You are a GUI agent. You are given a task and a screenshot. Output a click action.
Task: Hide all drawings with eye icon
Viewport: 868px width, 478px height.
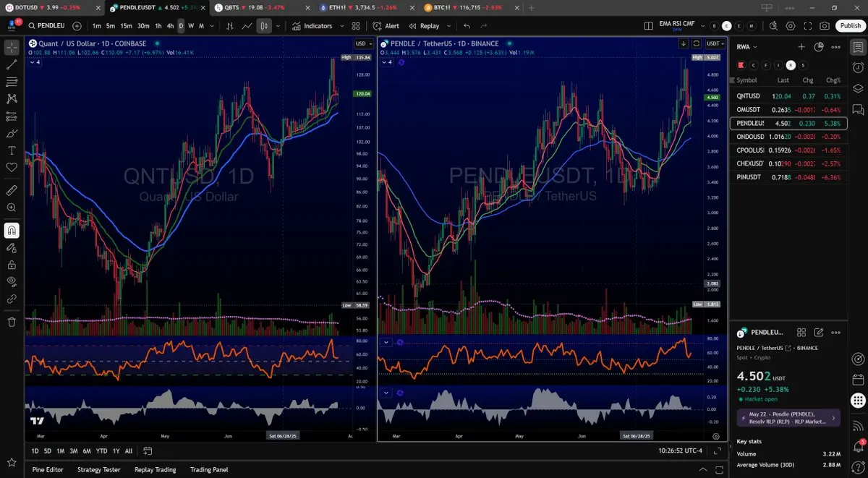coord(12,281)
